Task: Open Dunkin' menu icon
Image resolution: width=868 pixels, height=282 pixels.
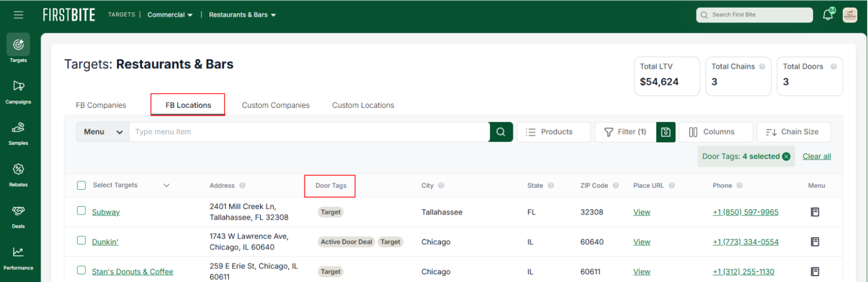Action: [x=815, y=242]
